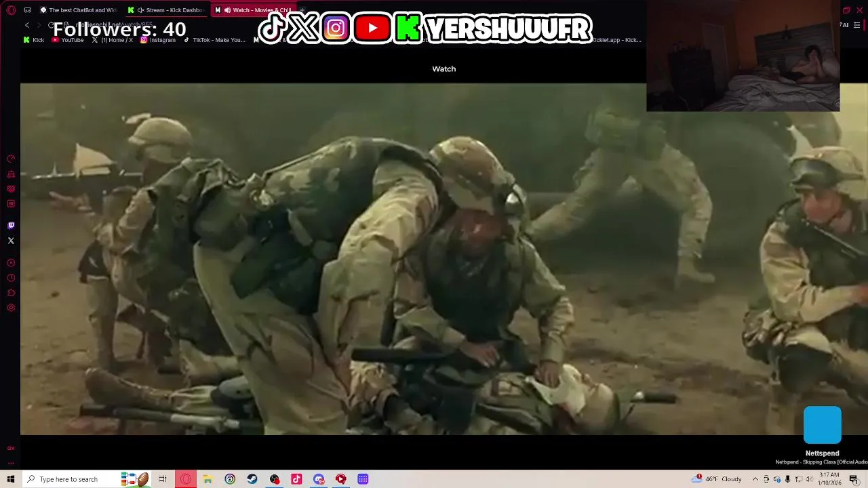The height and width of the screenshot is (488, 868).
Task: Expand the hidden system tray icons
Action: 755,479
